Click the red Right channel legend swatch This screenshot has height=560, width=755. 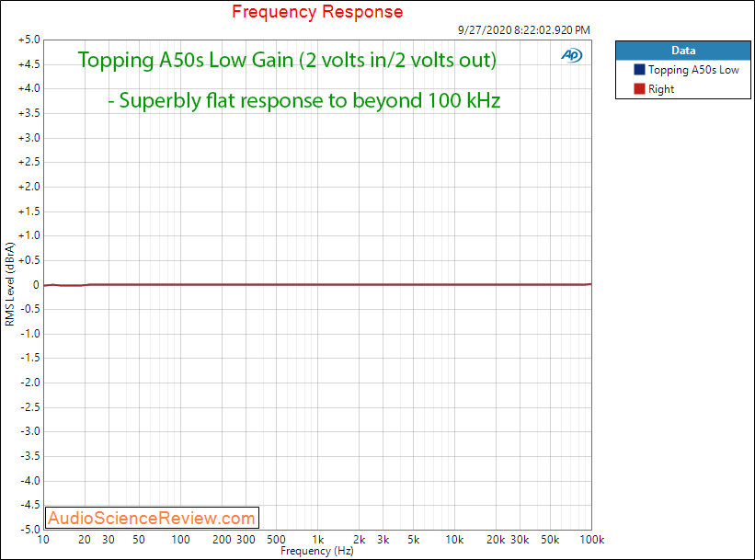click(639, 88)
